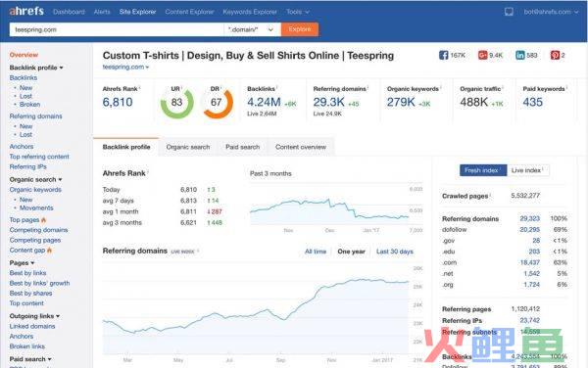
Task: Open the bot@ahrefs.com account dropdown
Action: [x=551, y=12]
